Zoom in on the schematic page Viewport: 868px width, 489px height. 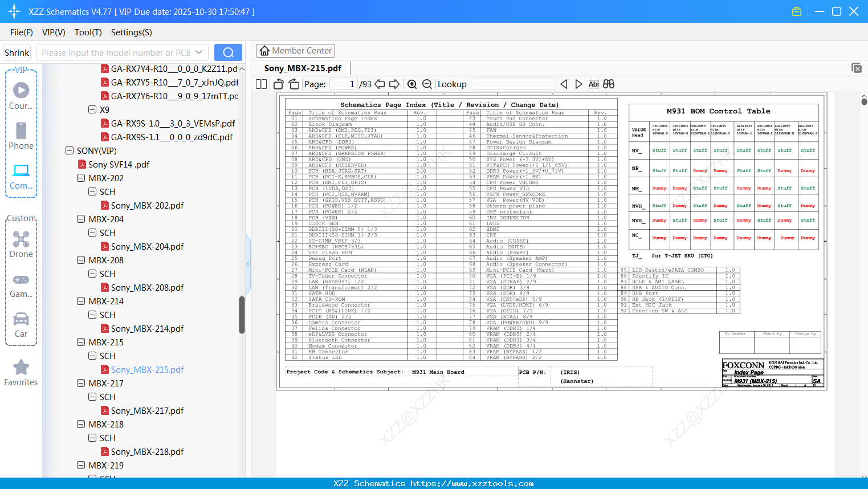[412, 84]
